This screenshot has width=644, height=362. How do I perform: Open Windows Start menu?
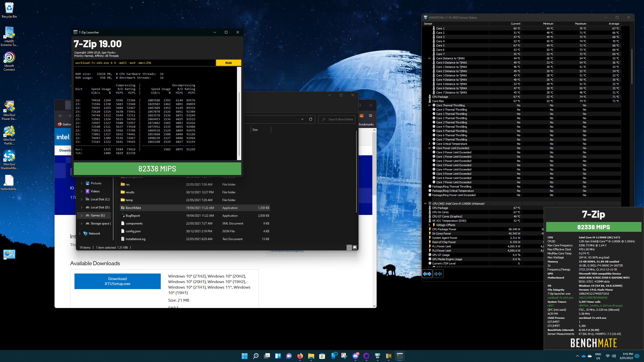(x=245, y=356)
